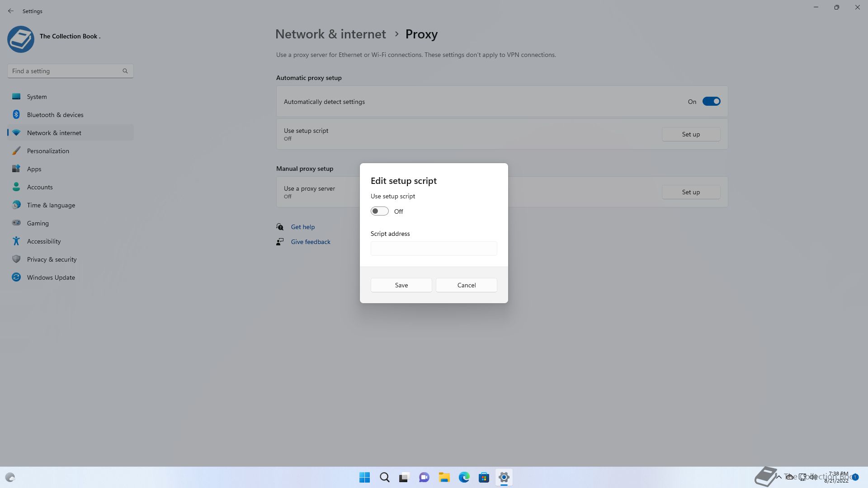This screenshot has height=488, width=868.
Task: Launch Microsoft Edge from taskbar
Action: point(464,477)
